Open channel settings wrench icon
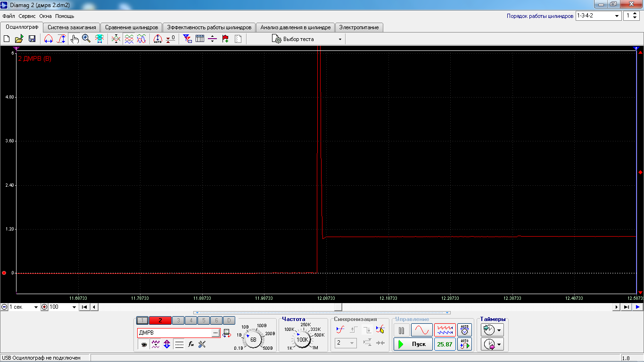Viewport: 644px width, 362px height. click(x=202, y=345)
